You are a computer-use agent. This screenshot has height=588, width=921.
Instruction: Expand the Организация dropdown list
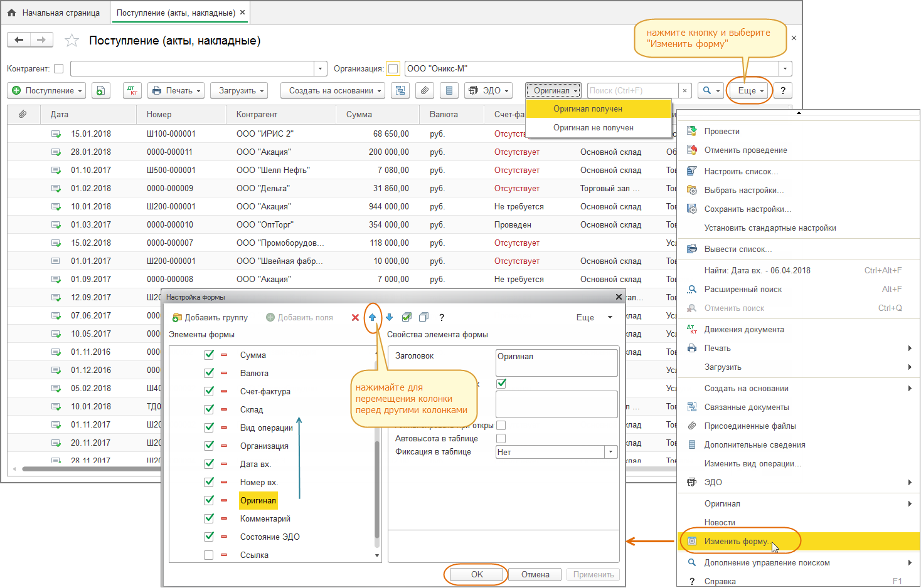785,69
